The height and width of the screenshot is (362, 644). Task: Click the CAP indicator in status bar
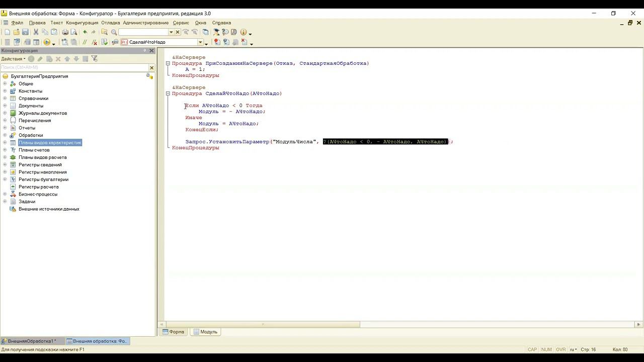point(532,349)
